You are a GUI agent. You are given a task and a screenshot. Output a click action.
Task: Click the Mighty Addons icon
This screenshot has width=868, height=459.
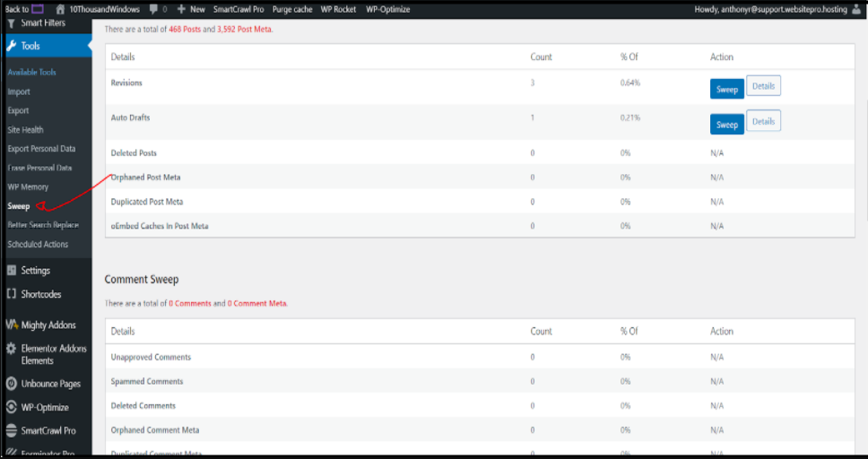point(12,325)
